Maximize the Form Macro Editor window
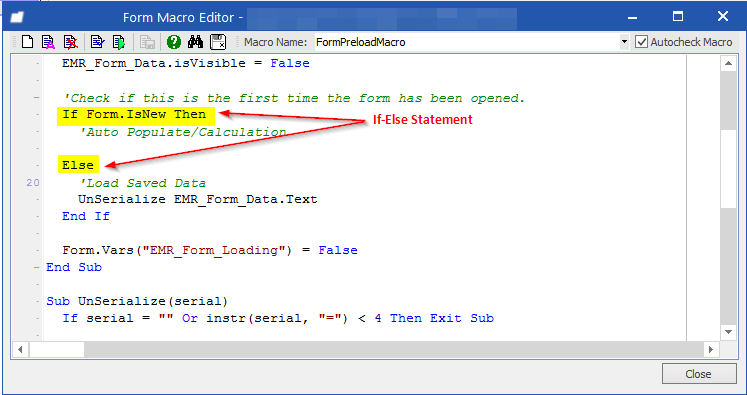Screen dimensions: 747x395 click(677, 17)
